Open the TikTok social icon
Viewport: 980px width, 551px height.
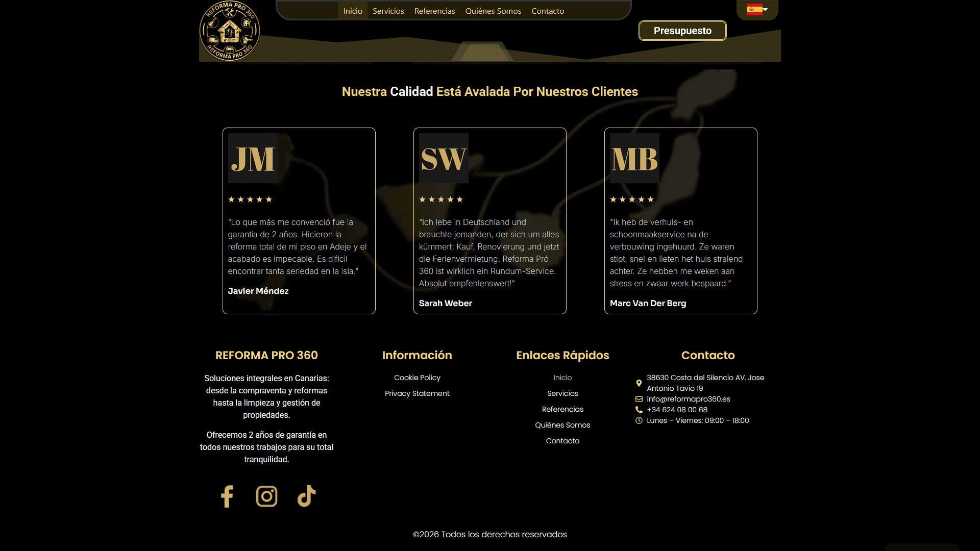click(x=306, y=496)
